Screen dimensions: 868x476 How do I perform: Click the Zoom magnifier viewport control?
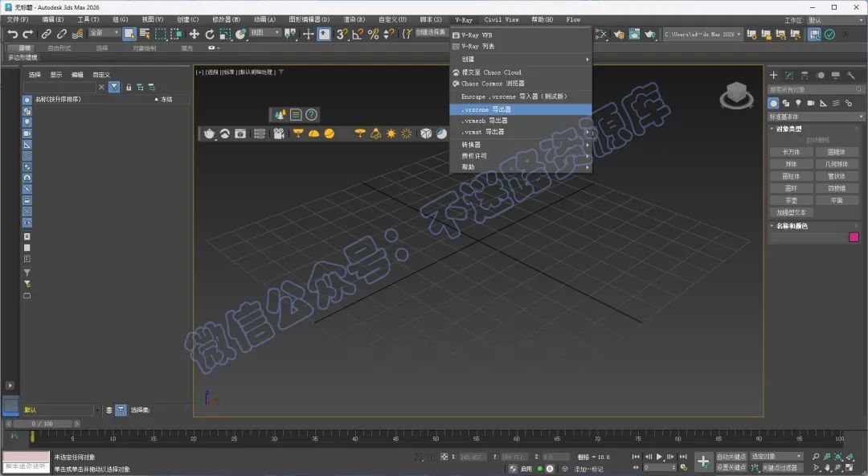tap(816, 457)
